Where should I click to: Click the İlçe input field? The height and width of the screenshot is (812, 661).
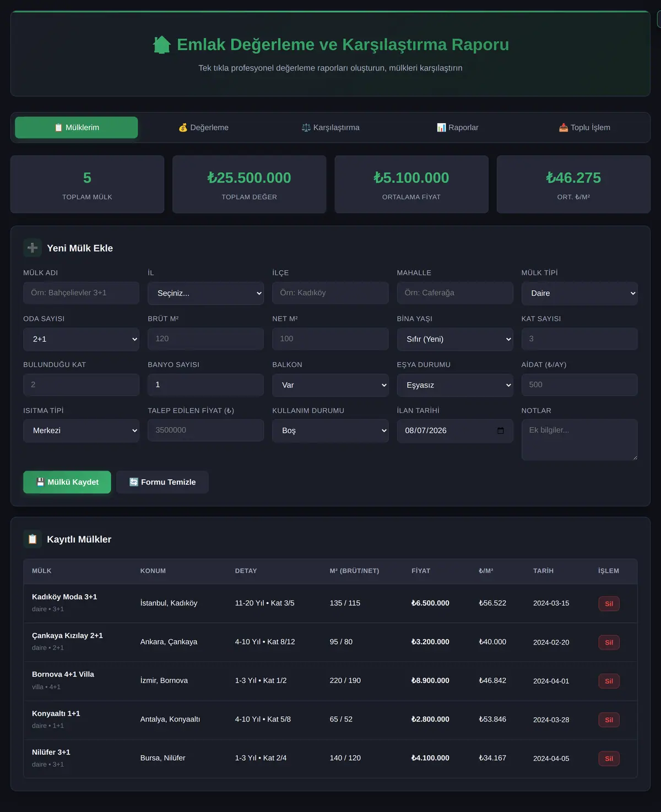pyautogui.click(x=330, y=293)
